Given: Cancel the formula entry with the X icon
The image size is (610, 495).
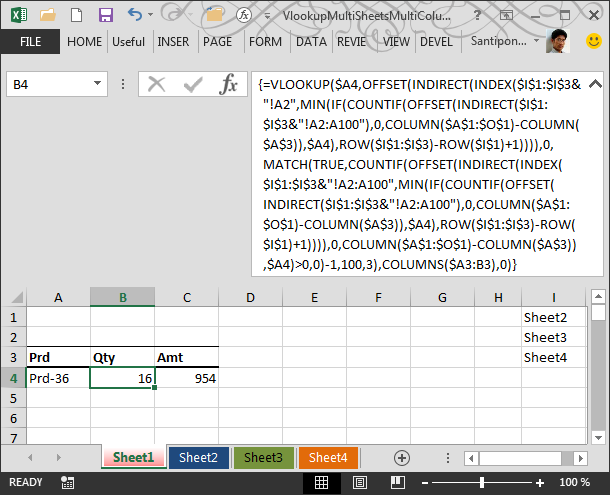Looking at the screenshot, I should (x=156, y=85).
